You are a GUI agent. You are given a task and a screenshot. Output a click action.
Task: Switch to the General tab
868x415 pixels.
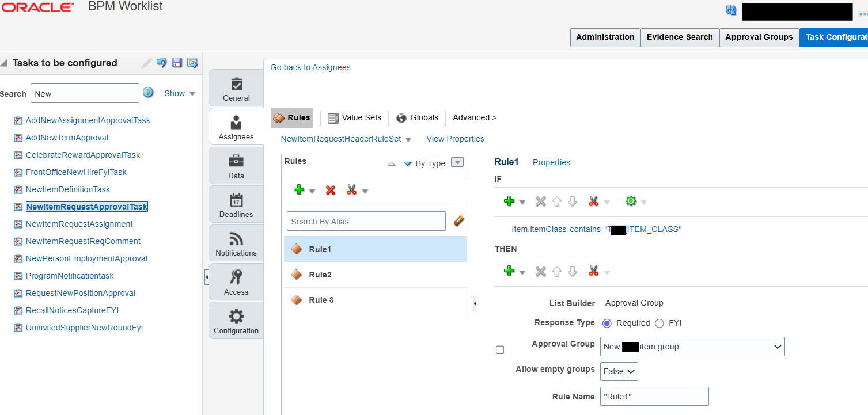236,88
